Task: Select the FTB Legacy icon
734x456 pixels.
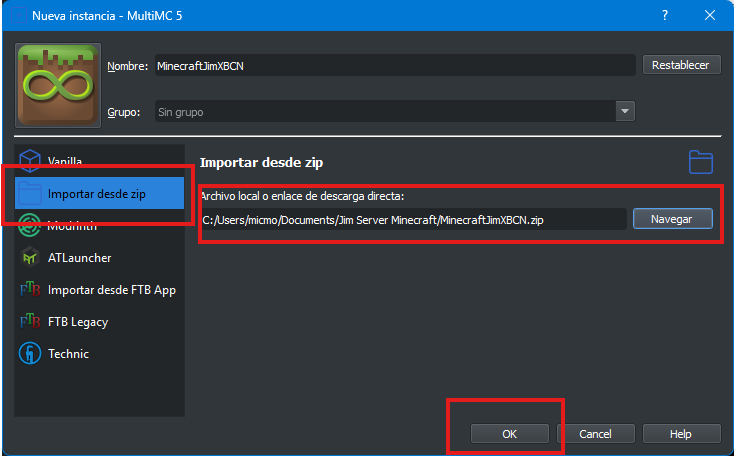Action: click(x=30, y=321)
